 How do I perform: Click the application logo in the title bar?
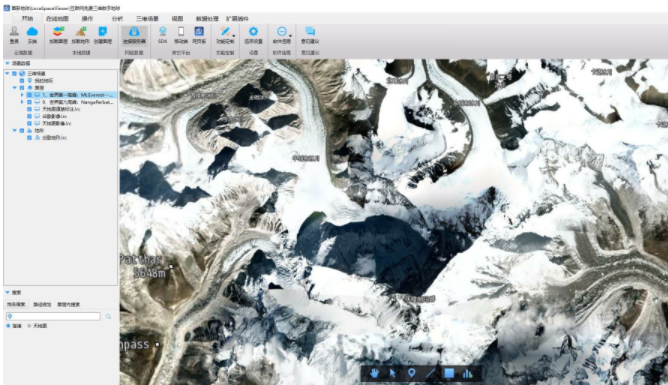6,8
